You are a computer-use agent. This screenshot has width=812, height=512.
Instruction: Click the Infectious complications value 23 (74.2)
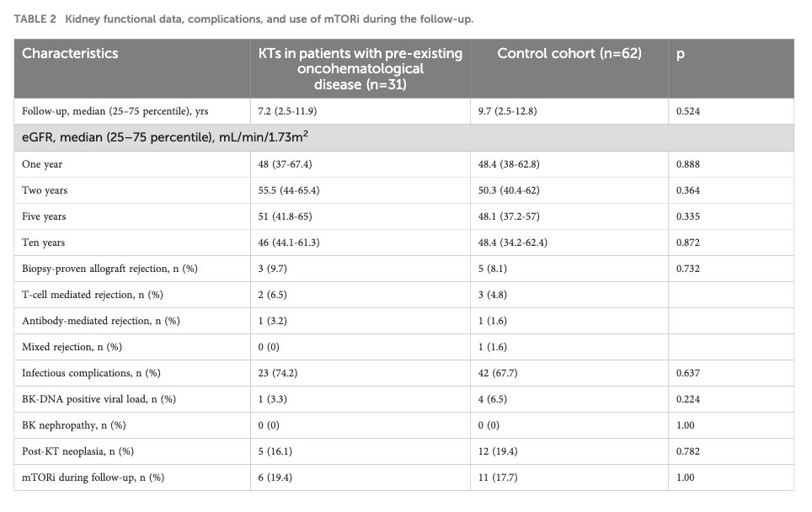point(278,373)
